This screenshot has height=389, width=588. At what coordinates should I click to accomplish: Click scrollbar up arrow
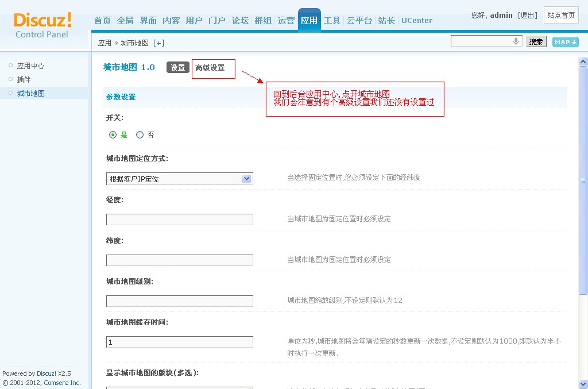coord(583,62)
